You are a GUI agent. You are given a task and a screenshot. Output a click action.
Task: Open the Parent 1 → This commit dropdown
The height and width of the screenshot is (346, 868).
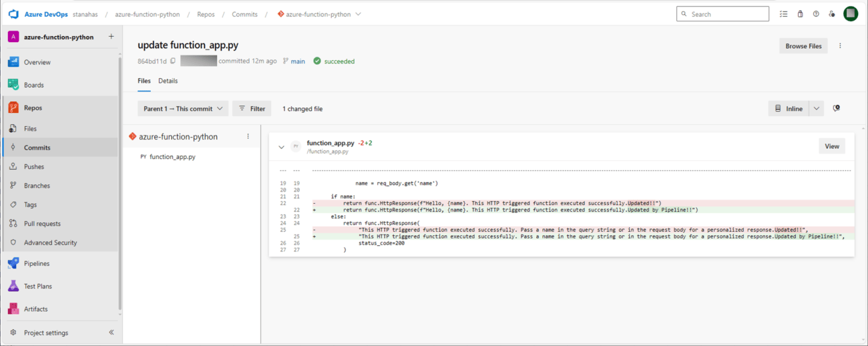183,108
